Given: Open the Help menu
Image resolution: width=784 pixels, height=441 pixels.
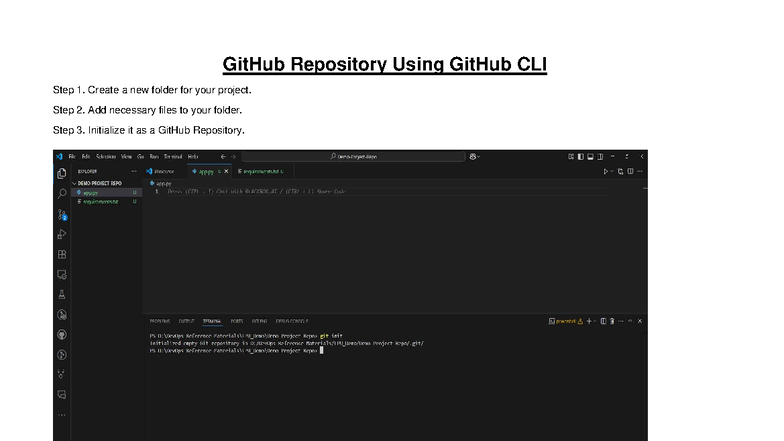Looking at the screenshot, I should pos(193,156).
